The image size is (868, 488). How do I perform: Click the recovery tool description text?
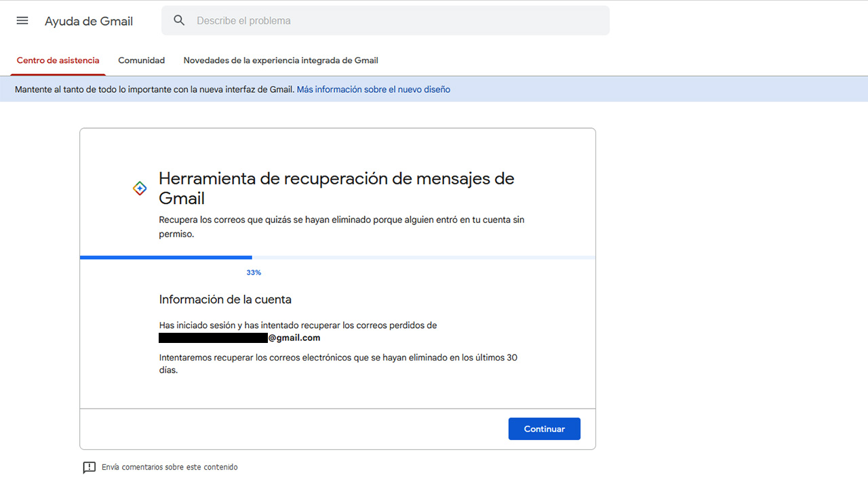click(x=342, y=226)
